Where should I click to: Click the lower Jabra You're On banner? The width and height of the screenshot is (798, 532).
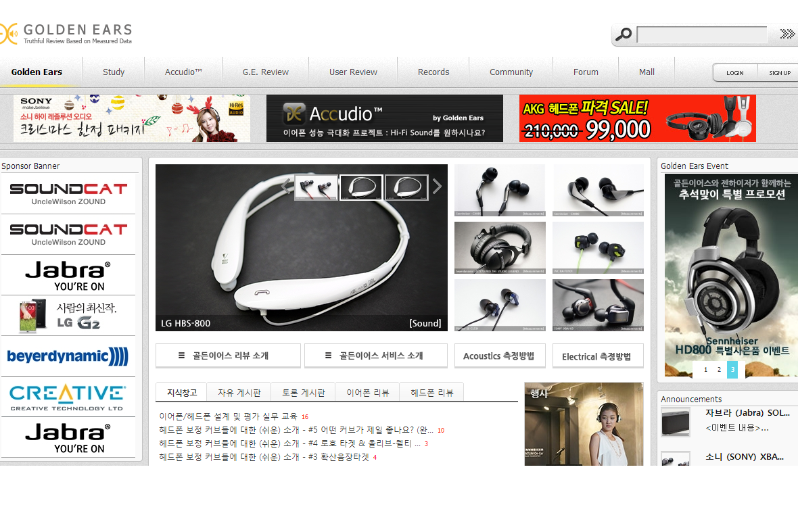point(68,437)
